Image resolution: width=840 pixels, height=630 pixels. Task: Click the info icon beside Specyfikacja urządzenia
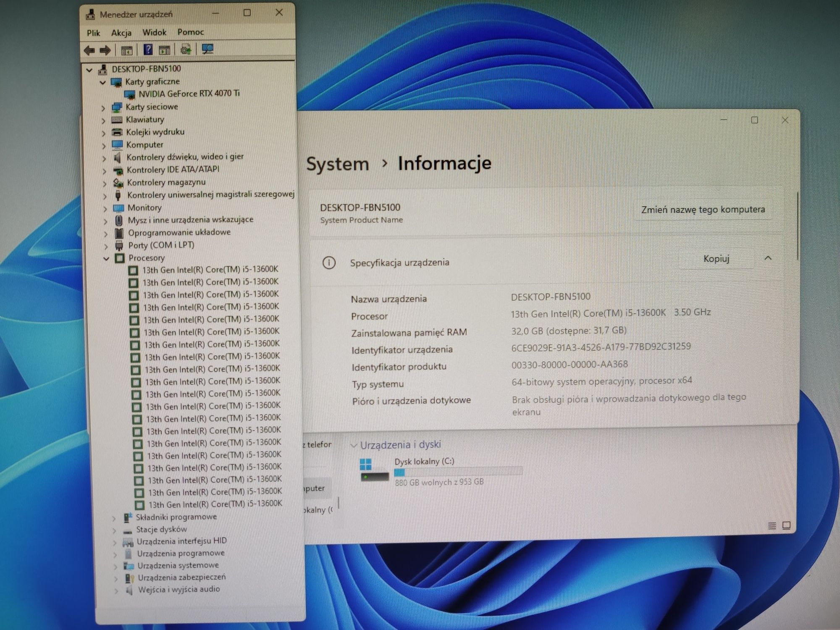(x=329, y=263)
